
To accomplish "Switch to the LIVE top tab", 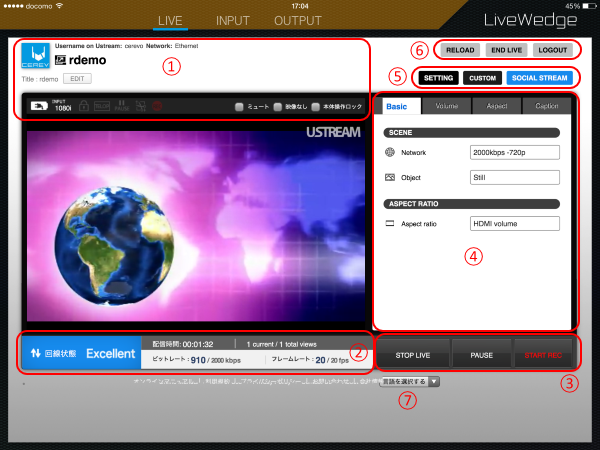I will pos(170,21).
